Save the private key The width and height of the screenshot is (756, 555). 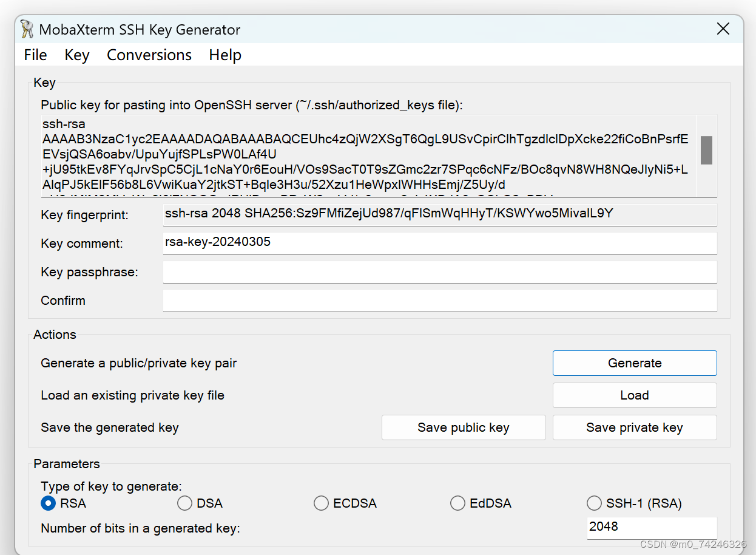click(634, 427)
